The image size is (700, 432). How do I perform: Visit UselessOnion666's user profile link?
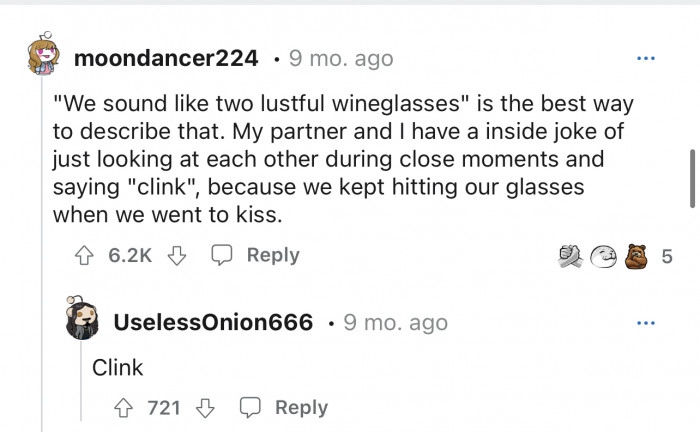(213, 323)
